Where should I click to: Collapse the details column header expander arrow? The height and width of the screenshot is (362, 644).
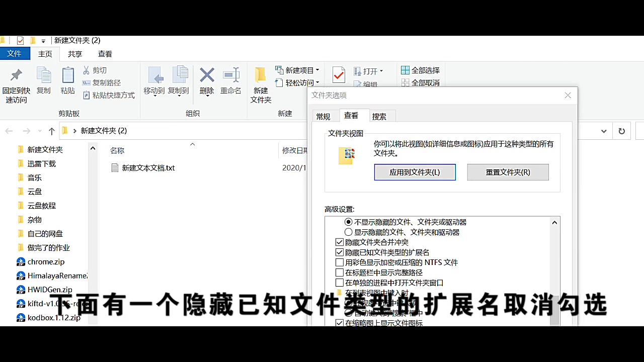coord(192,144)
